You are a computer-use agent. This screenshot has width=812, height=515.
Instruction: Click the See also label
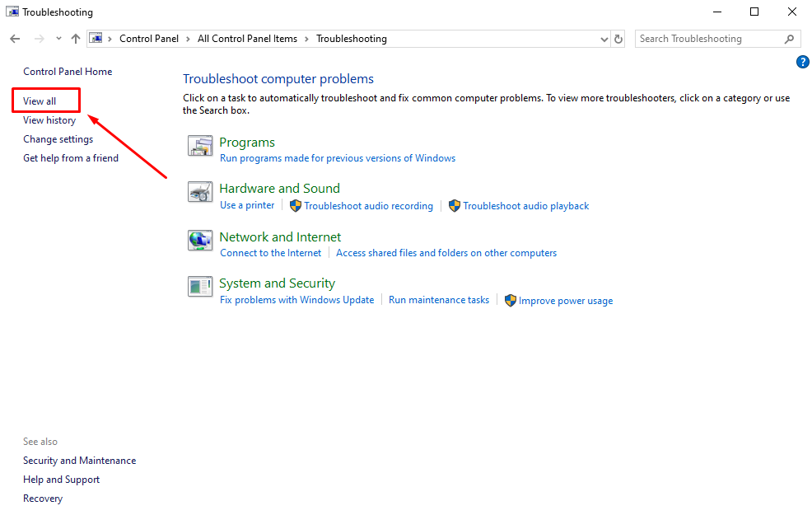click(40, 442)
